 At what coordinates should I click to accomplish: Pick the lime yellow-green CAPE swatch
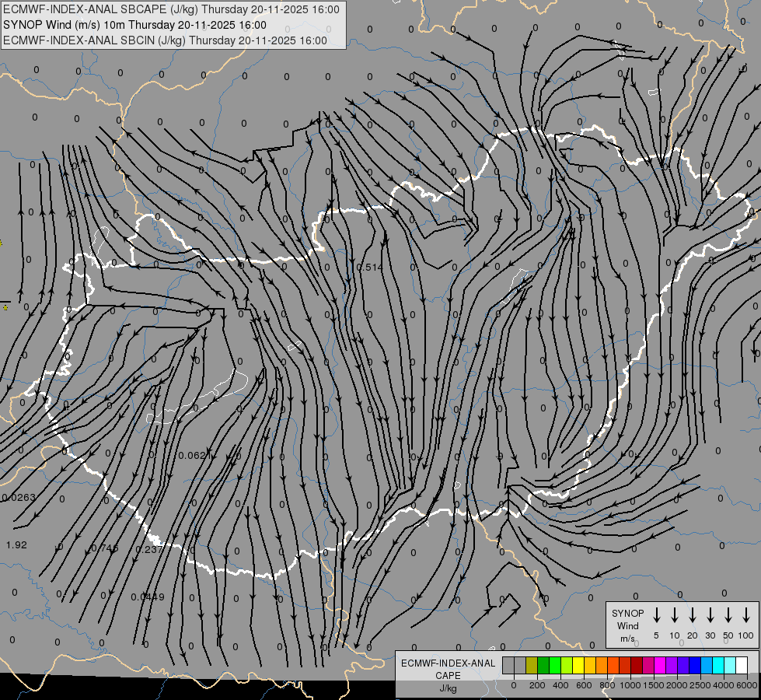click(567, 665)
